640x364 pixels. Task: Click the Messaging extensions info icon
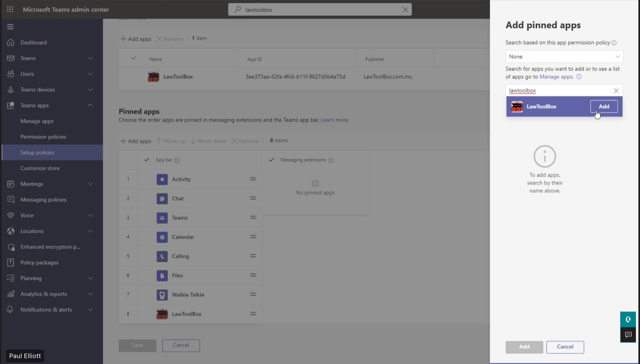331,160
